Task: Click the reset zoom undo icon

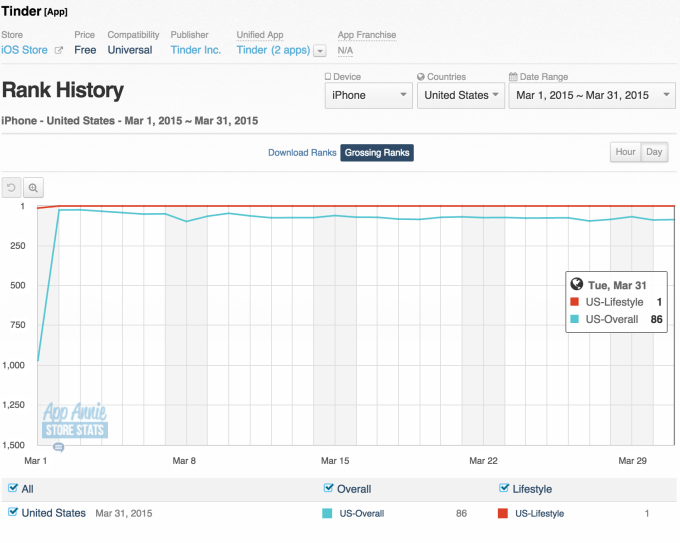Action: [12, 187]
